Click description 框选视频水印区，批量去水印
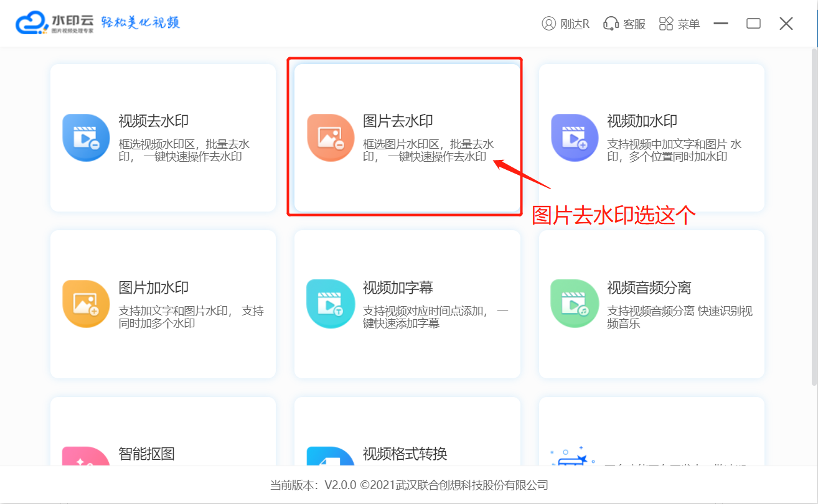818x504 pixels. pos(184,151)
